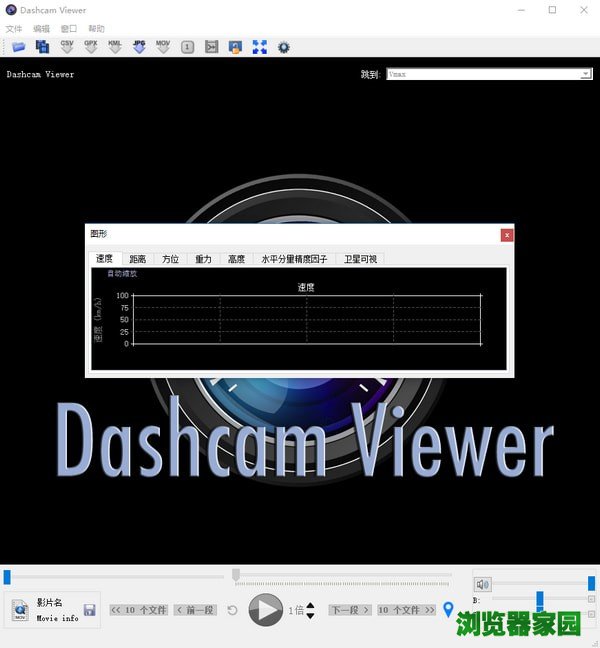Toggle the 自动缩放 auto-zoom option in graph

pos(122,273)
